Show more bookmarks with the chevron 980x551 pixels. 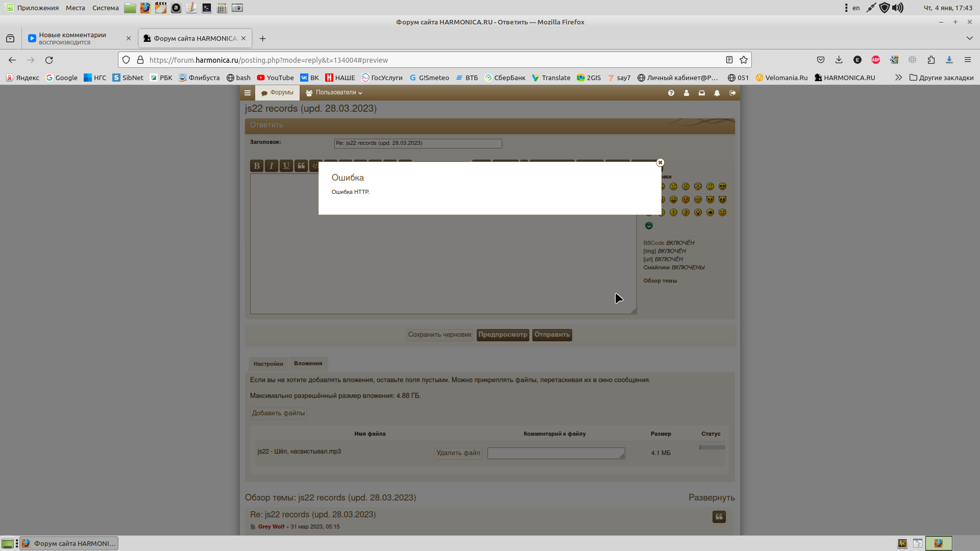click(898, 78)
